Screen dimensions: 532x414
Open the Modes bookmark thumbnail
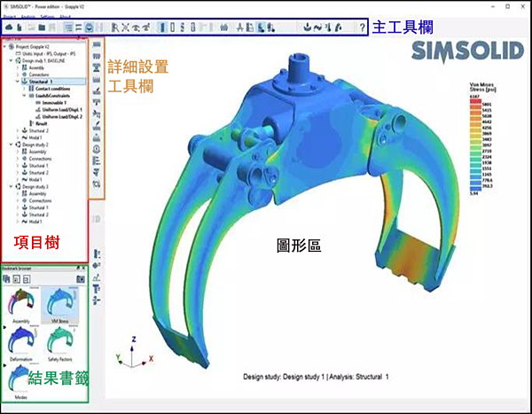20,382
